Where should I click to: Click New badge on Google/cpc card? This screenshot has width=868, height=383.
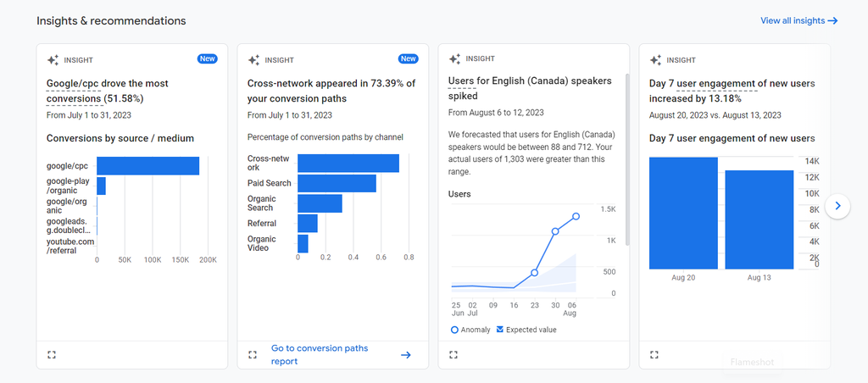pyautogui.click(x=207, y=59)
